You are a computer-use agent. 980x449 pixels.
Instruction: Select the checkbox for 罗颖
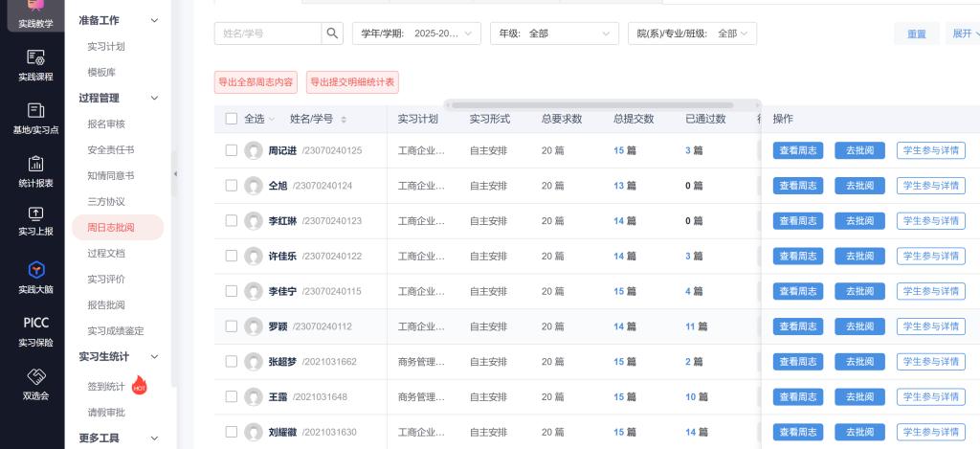[x=231, y=326]
